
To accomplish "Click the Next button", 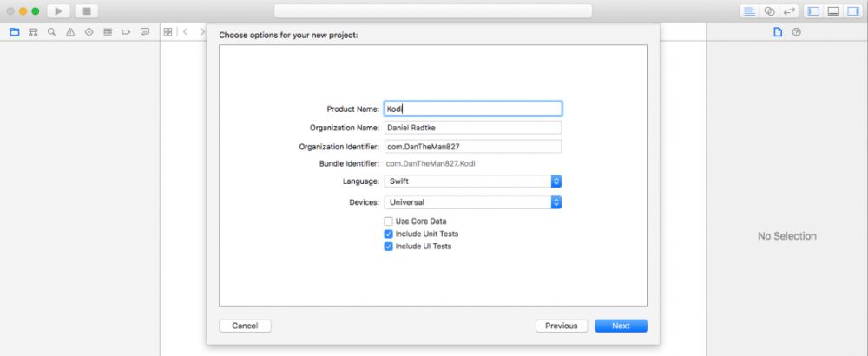I will [x=621, y=326].
